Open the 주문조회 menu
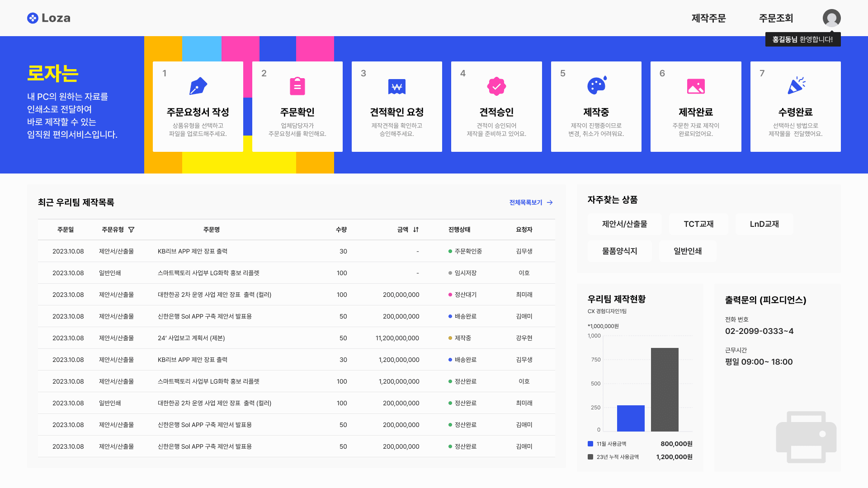The width and height of the screenshot is (868, 488). click(776, 18)
